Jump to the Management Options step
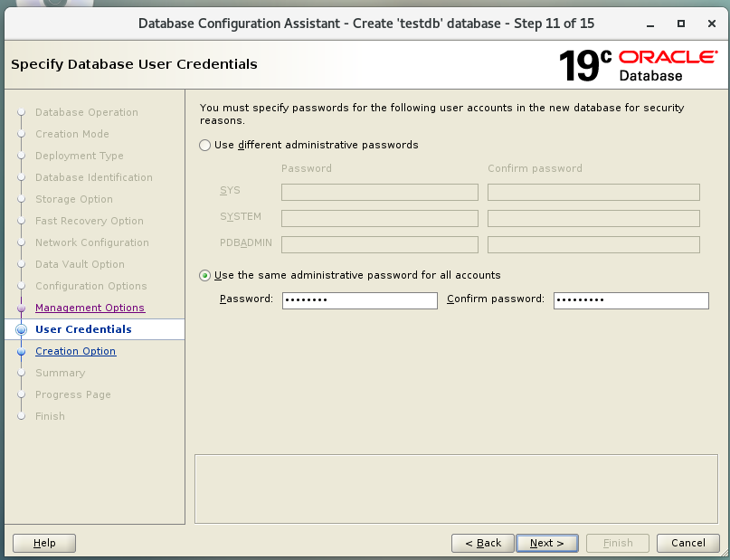The image size is (730, 560). [x=90, y=308]
